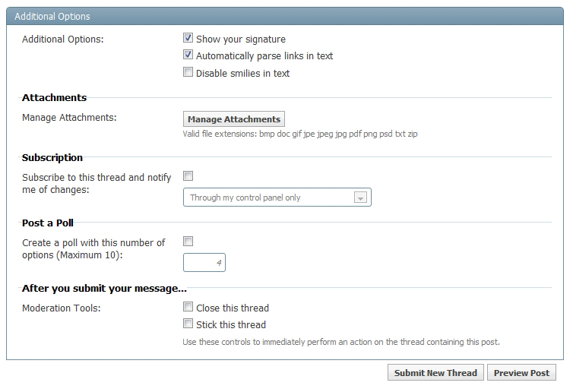Check the create a poll checkbox
Image resolution: width=573 pixels, height=392 pixels.
(x=188, y=241)
